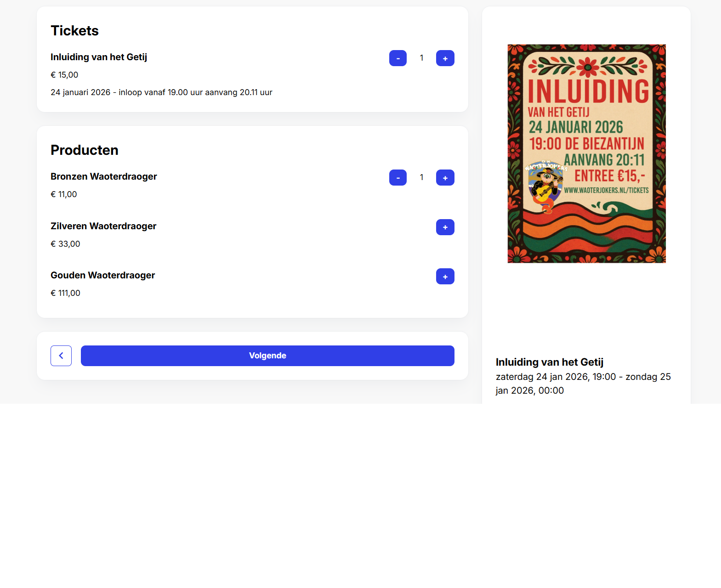The height and width of the screenshot is (588, 721).
Task: Click the ticket quantity number for Inluiding
Action: click(421, 58)
